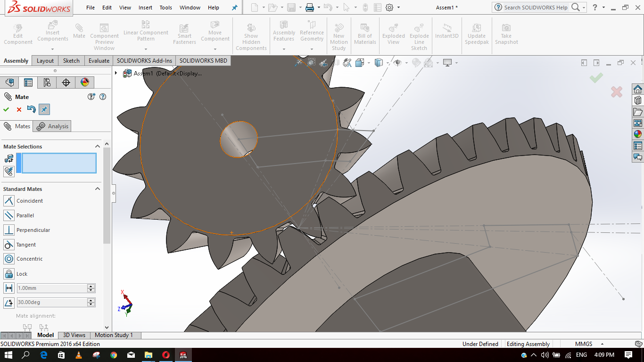644x362 pixels.
Task: Open the Analysis tab
Action: coord(53,126)
